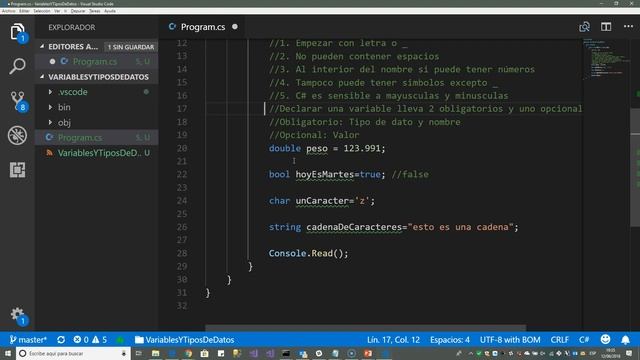
Task: Open the Ver menu
Action: pos(57,11)
